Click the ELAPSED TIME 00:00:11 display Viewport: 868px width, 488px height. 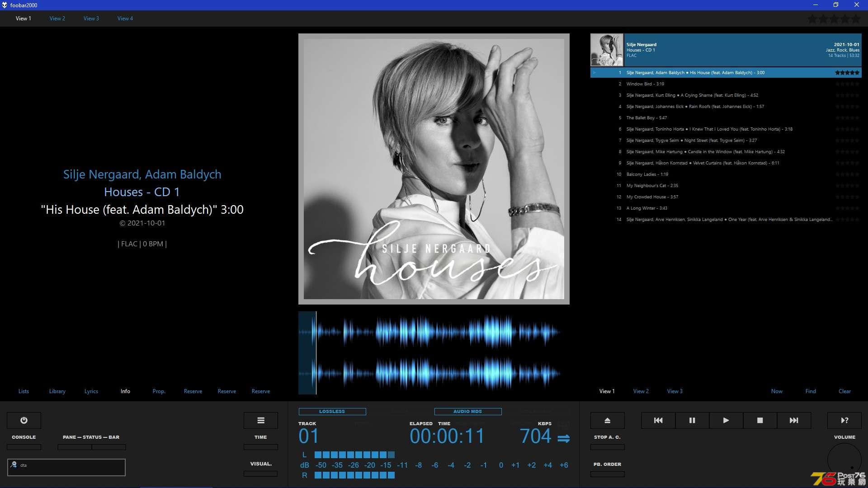[447, 436]
